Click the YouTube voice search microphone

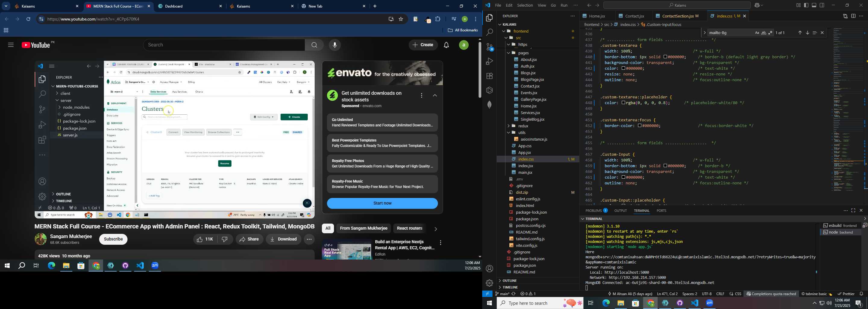click(x=335, y=45)
